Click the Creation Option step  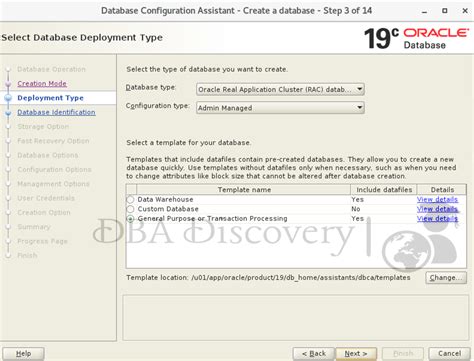pyautogui.click(x=44, y=213)
